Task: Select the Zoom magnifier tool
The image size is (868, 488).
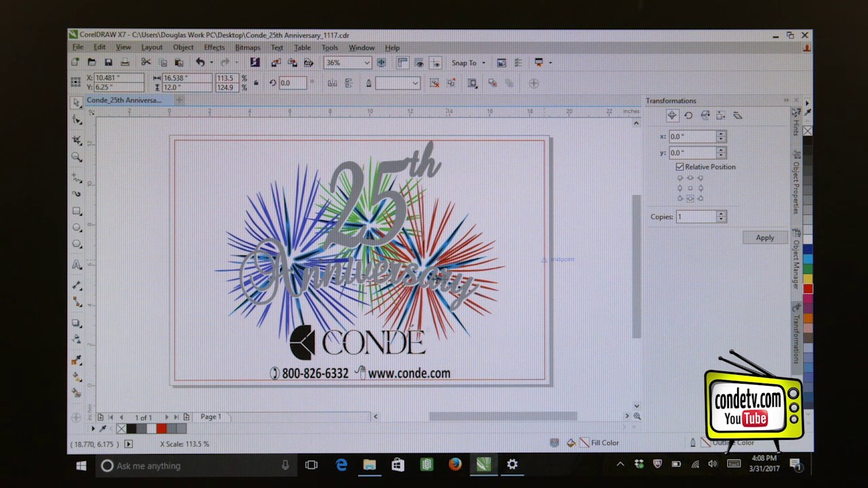Action: pos(77,157)
